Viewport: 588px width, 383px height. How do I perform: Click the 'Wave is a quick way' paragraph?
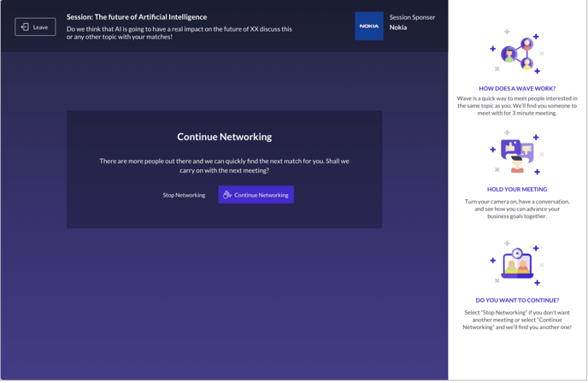[517, 106]
